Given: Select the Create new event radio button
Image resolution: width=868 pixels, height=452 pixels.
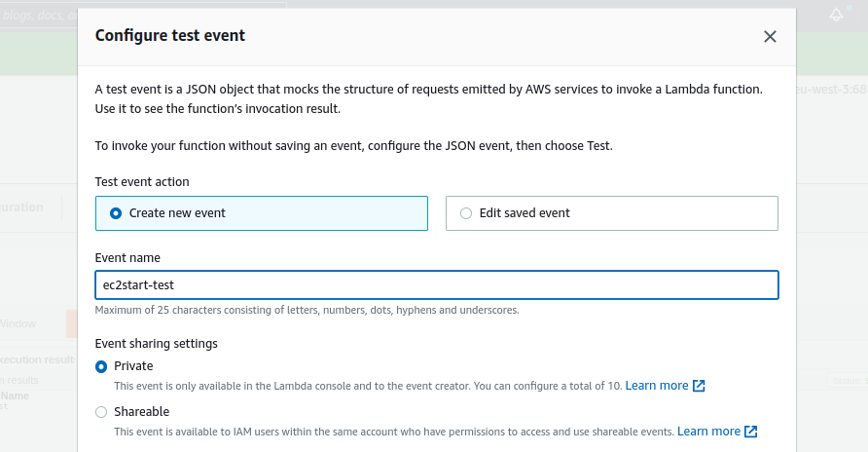Looking at the screenshot, I should point(116,213).
